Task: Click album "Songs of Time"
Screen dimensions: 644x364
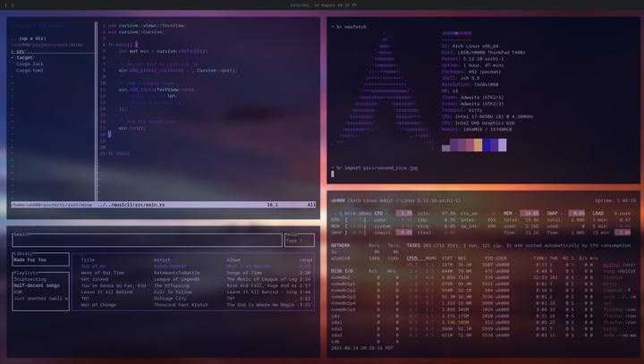Action: tap(244, 273)
